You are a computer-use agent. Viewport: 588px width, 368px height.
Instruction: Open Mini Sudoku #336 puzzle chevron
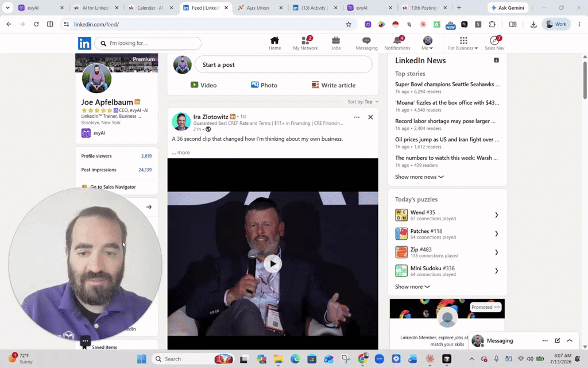[x=496, y=271]
